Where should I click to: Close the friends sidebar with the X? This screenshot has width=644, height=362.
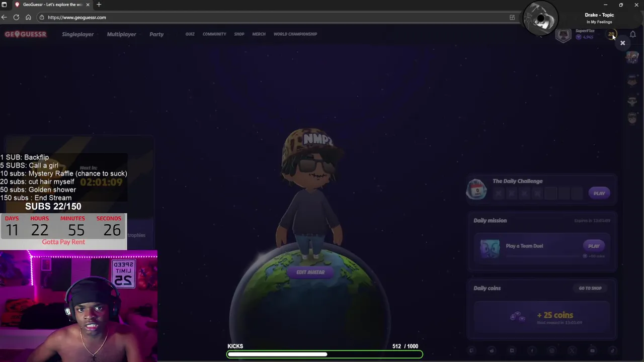click(622, 43)
